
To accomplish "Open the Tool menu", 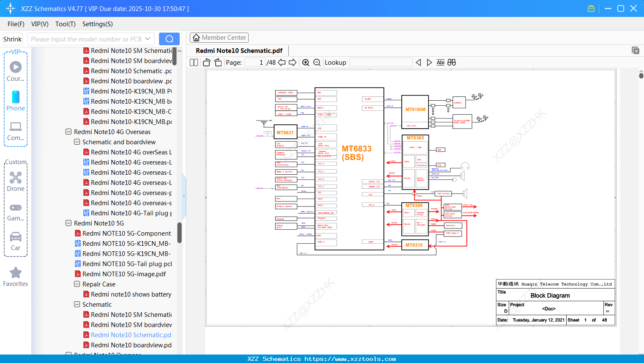I will 65,24.
